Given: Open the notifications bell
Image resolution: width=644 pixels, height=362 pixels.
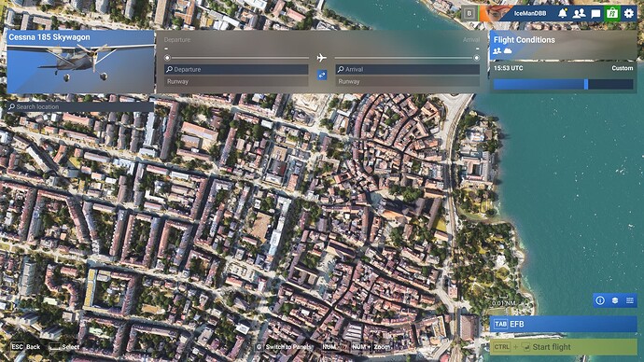Looking at the screenshot, I should pyautogui.click(x=562, y=14).
